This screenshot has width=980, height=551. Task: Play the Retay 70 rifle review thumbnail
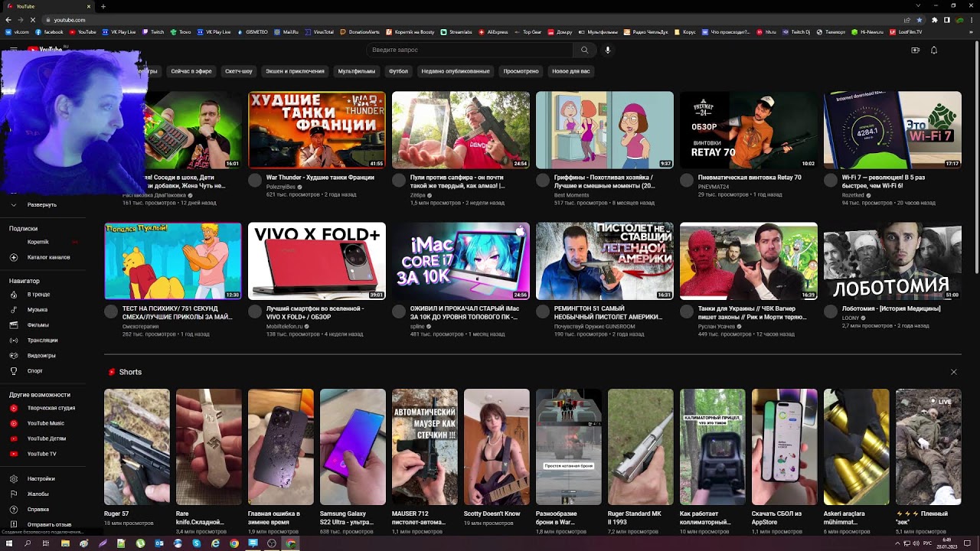pyautogui.click(x=749, y=130)
